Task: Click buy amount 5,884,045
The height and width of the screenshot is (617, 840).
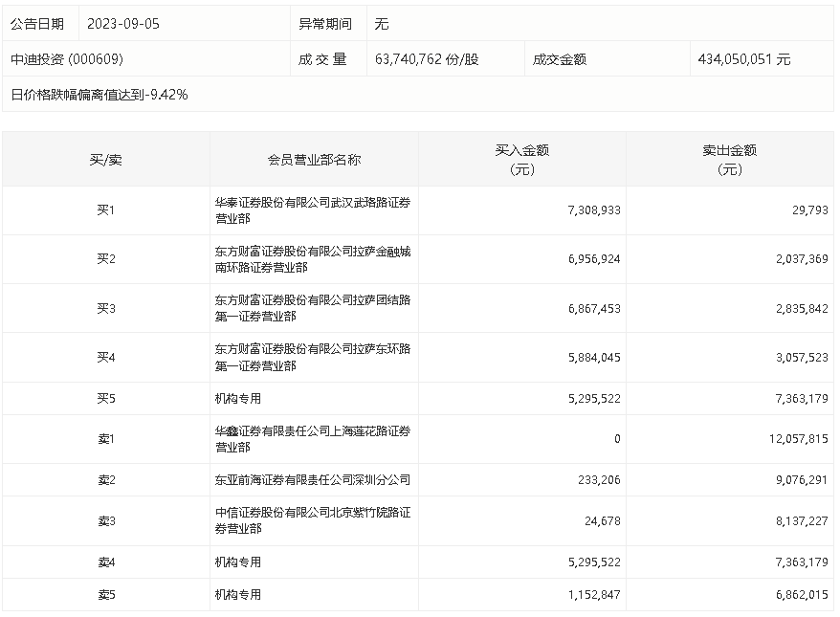Action: (x=594, y=357)
